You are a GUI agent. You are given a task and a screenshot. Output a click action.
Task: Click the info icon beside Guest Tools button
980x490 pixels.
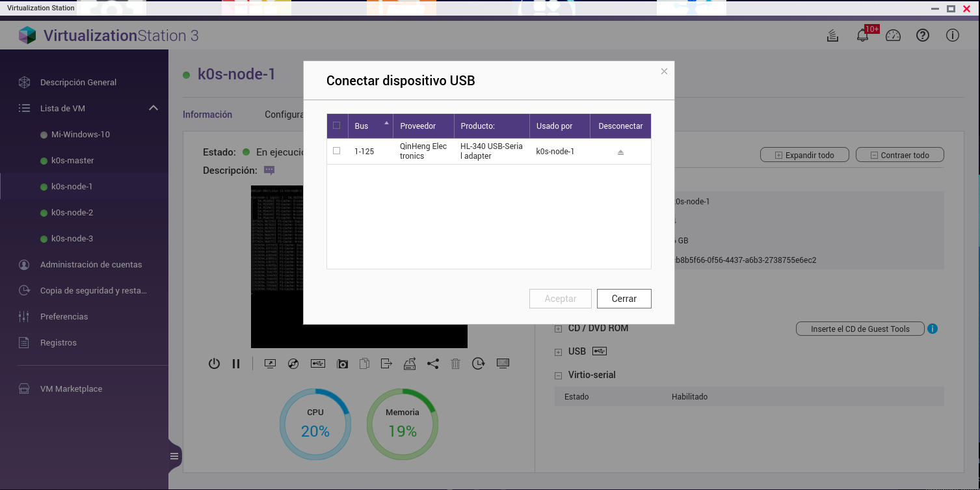click(x=933, y=329)
